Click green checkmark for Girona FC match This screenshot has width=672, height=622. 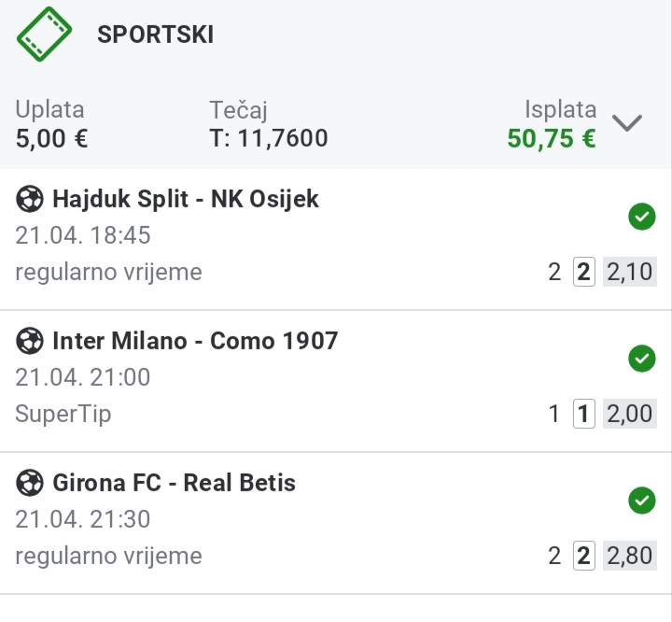point(641,501)
